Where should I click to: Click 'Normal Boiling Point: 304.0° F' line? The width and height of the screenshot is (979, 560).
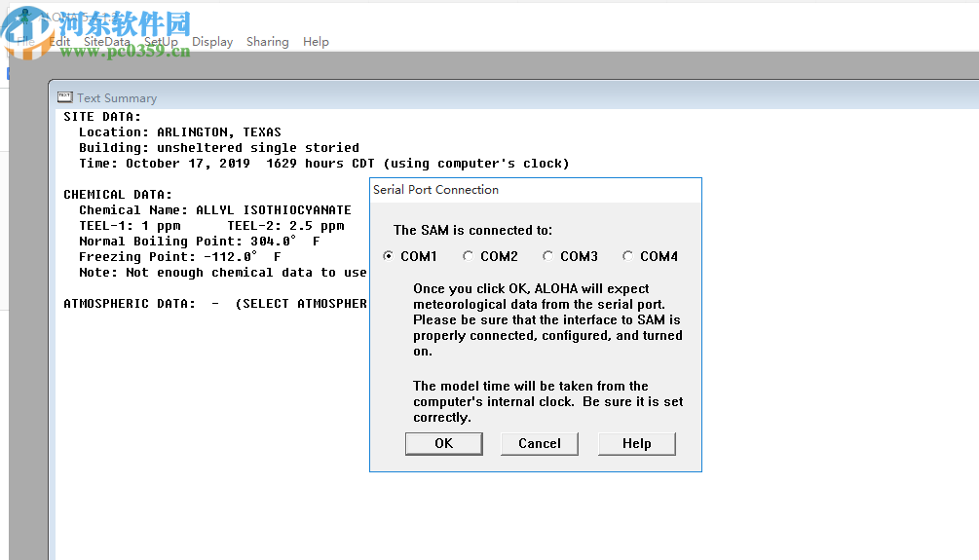[199, 242]
